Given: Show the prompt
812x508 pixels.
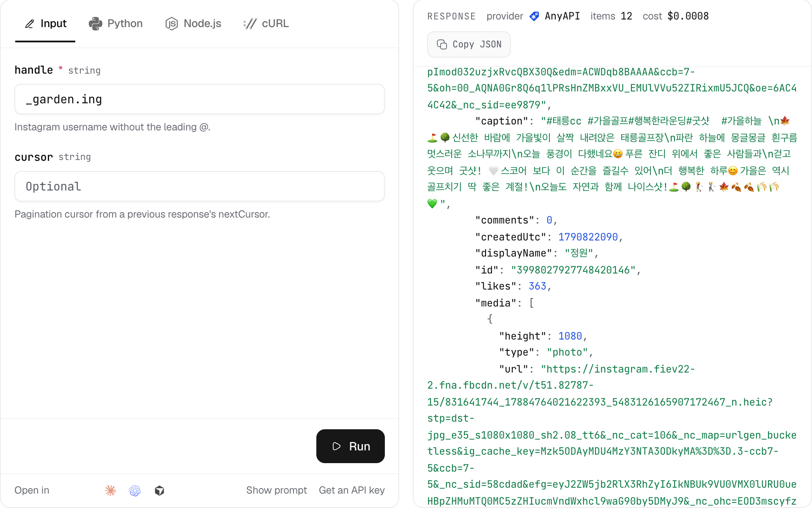Looking at the screenshot, I should click(x=277, y=490).
